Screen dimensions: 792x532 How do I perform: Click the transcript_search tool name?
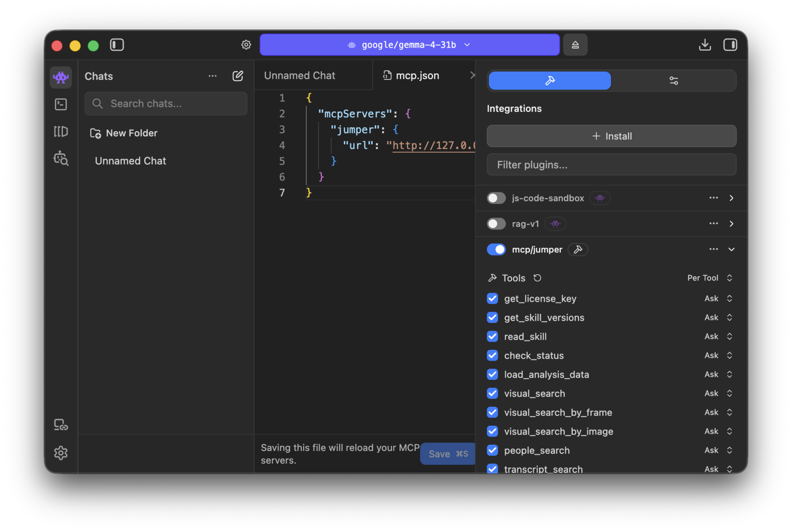543,469
